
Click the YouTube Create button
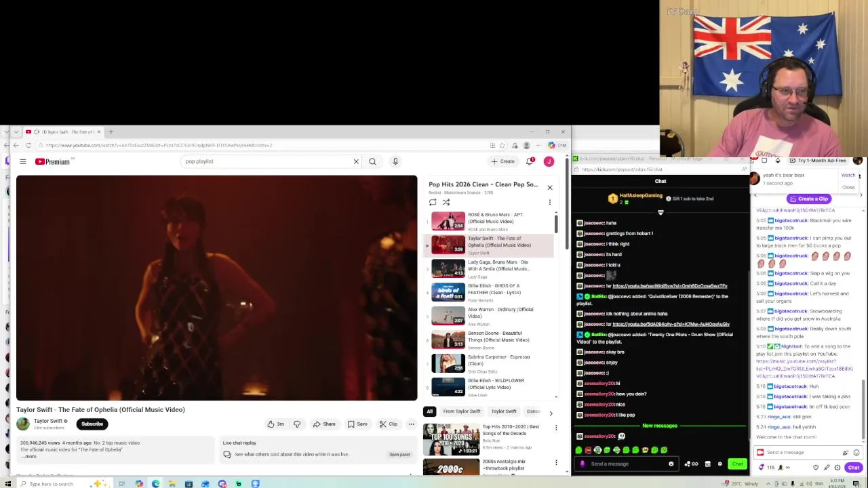(x=503, y=161)
